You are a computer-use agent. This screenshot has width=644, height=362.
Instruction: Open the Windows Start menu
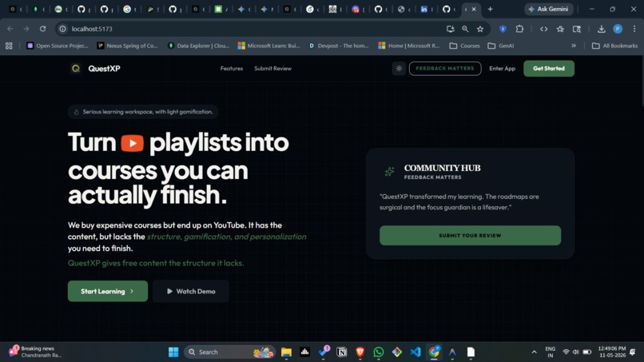[173, 352]
